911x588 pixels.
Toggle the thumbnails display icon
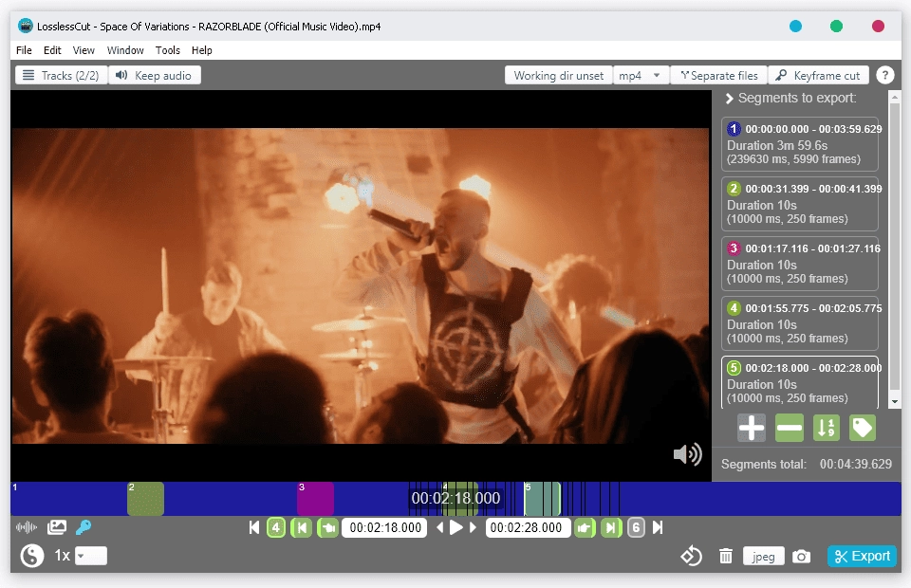click(x=57, y=527)
